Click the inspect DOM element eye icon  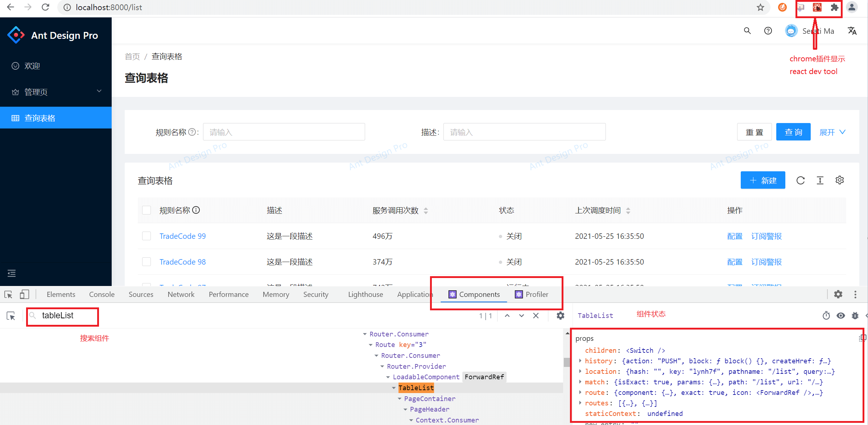tap(840, 316)
